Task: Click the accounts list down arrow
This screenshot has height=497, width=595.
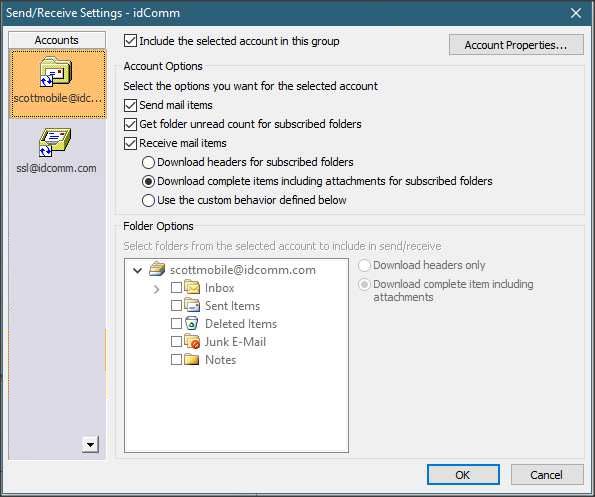Action: 90,444
